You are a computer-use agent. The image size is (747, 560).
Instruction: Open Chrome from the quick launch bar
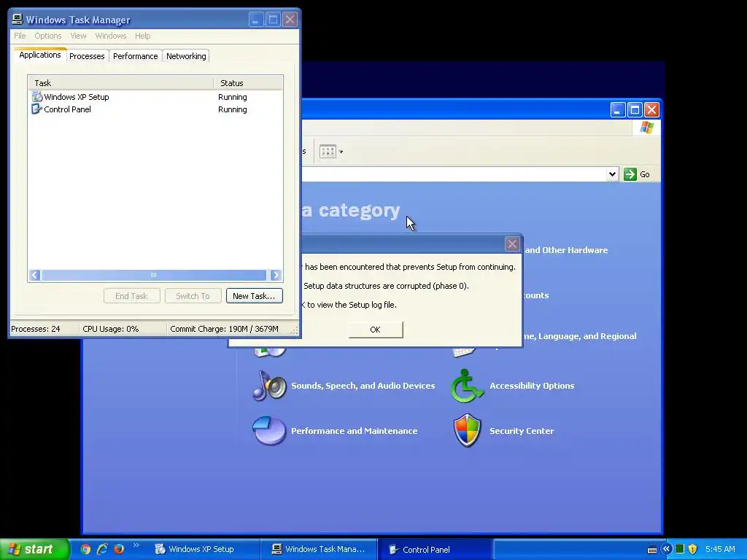[x=85, y=549]
